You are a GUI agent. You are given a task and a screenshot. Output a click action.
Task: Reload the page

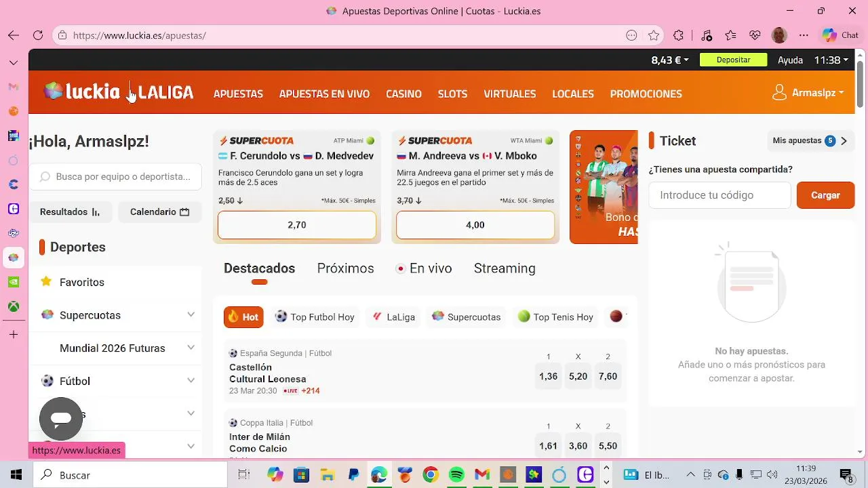pos(38,35)
